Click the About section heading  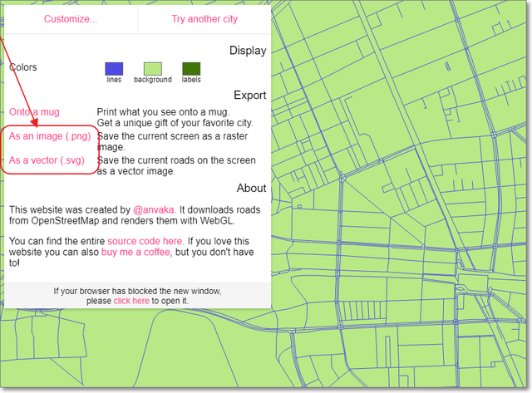point(251,188)
